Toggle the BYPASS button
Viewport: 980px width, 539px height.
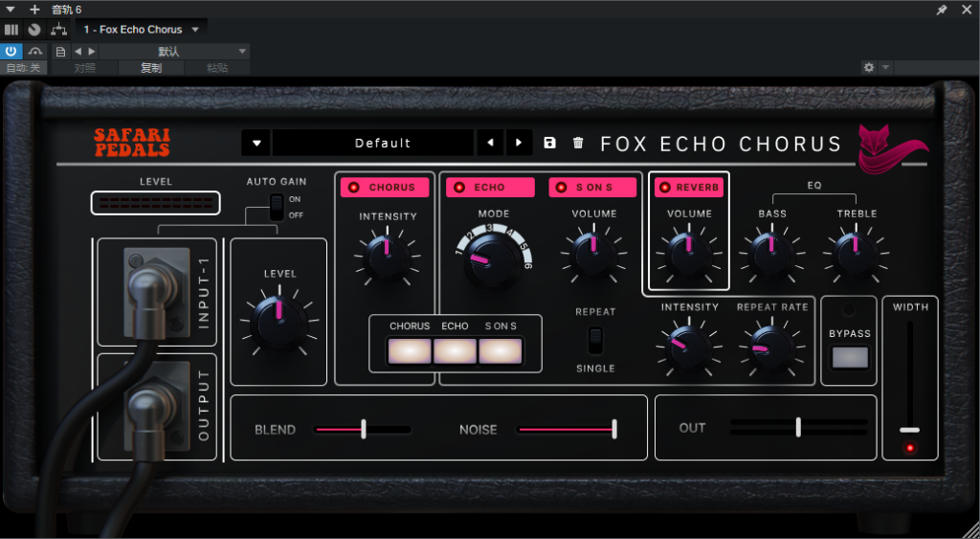[x=850, y=358]
